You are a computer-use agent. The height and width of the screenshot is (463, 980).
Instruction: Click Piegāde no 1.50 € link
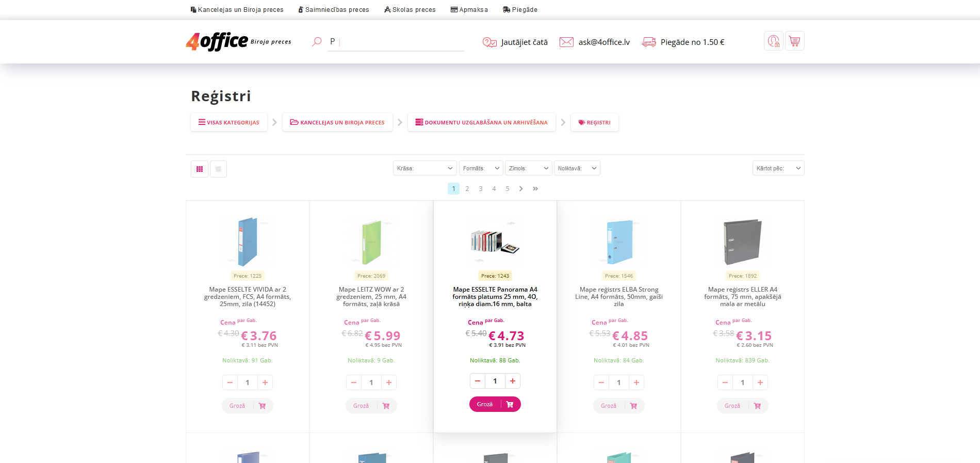(x=693, y=42)
